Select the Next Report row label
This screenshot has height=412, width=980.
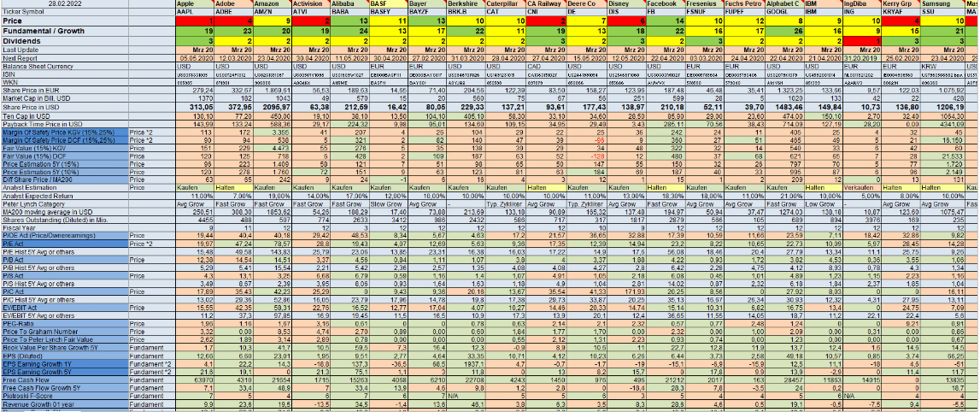(64, 57)
